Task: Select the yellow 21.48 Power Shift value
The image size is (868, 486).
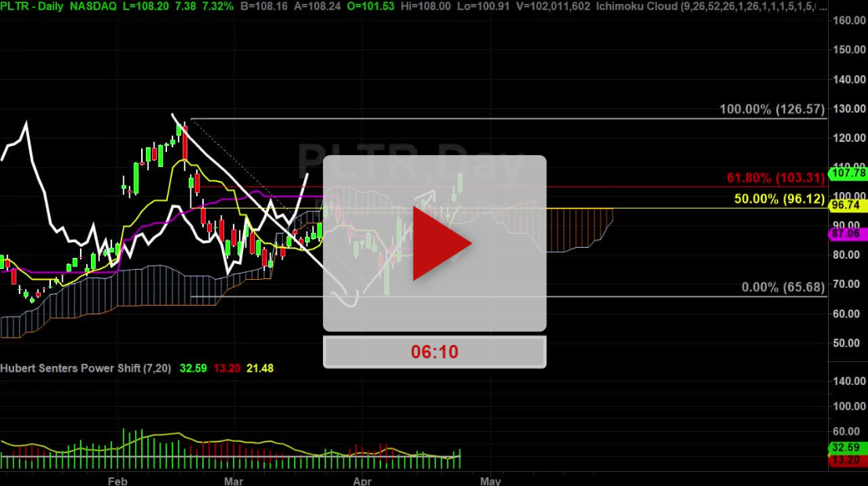Action: [x=260, y=368]
